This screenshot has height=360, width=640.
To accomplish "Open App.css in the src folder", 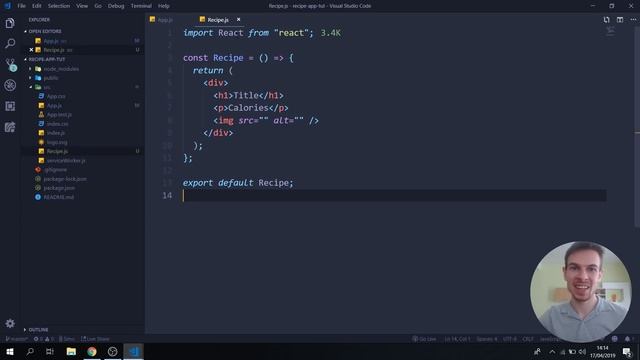I will click(x=56, y=96).
